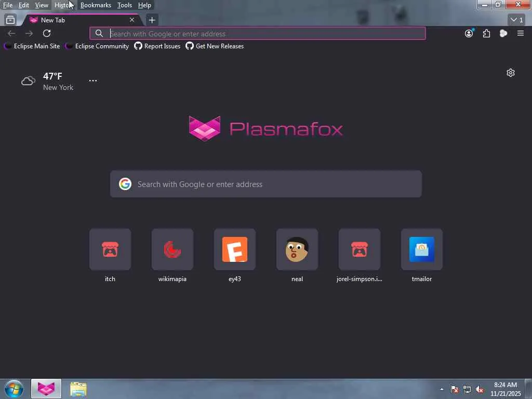Click the Plasmafox logo
Viewport: 532px width, 399px height.
tap(265, 129)
